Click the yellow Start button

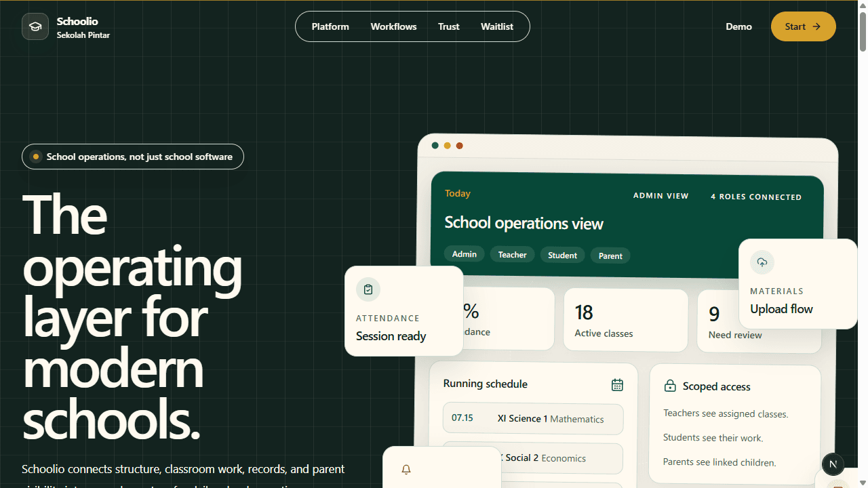click(804, 26)
